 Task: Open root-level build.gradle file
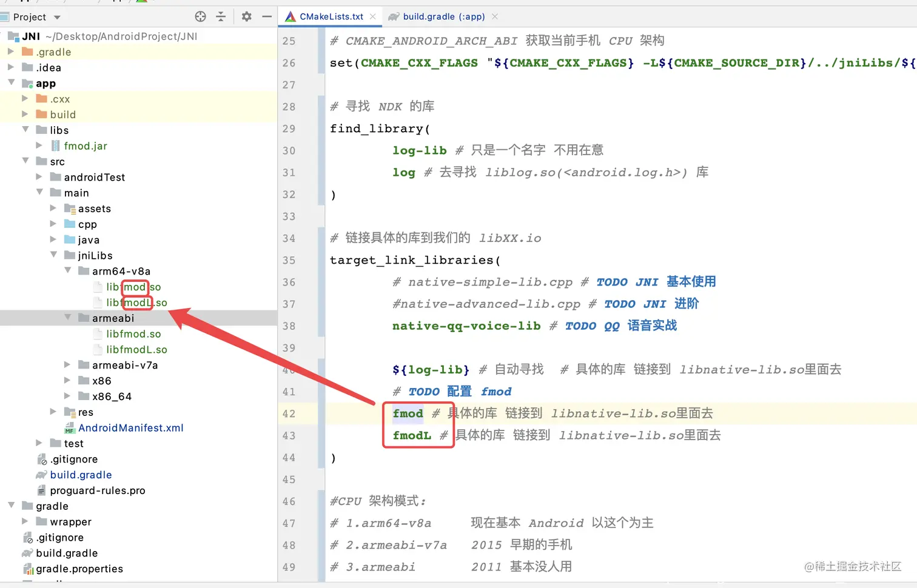coord(67,553)
